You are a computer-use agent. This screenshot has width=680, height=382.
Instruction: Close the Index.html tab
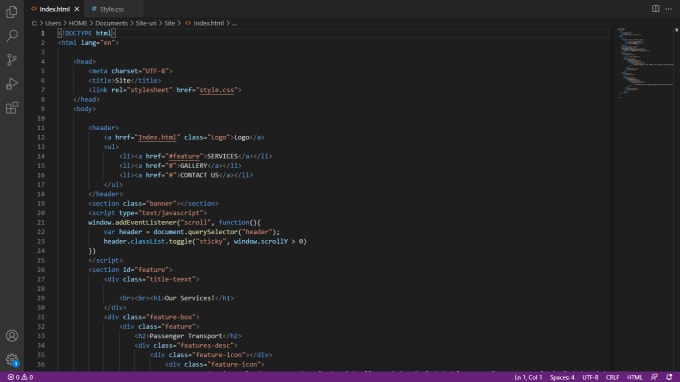coord(77,9)
